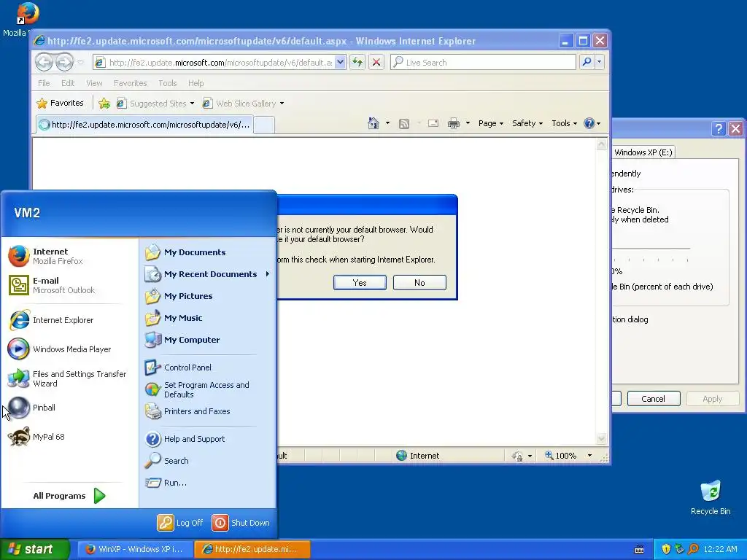Open the Edit menu in IE
The image size is (747, 560).
pyautogui.click(x=68, y=83)
